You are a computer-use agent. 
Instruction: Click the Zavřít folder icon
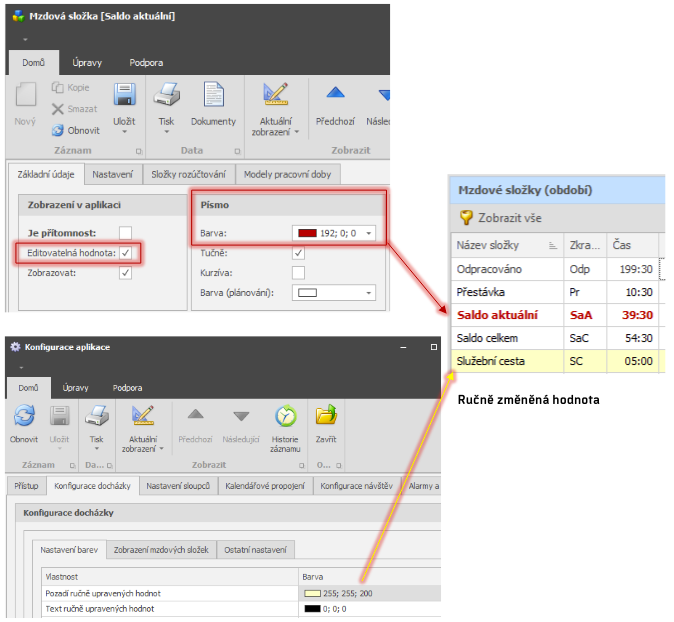coord(326,415)
